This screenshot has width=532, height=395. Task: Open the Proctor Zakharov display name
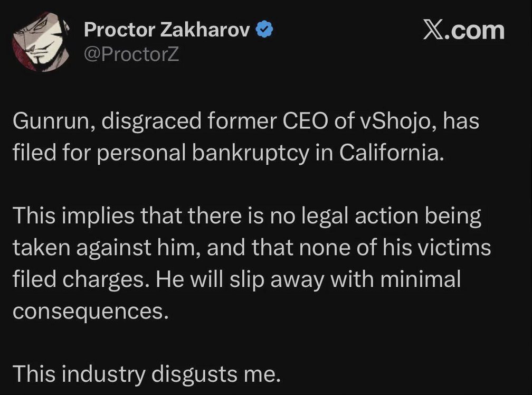click(x=167, y=31)
